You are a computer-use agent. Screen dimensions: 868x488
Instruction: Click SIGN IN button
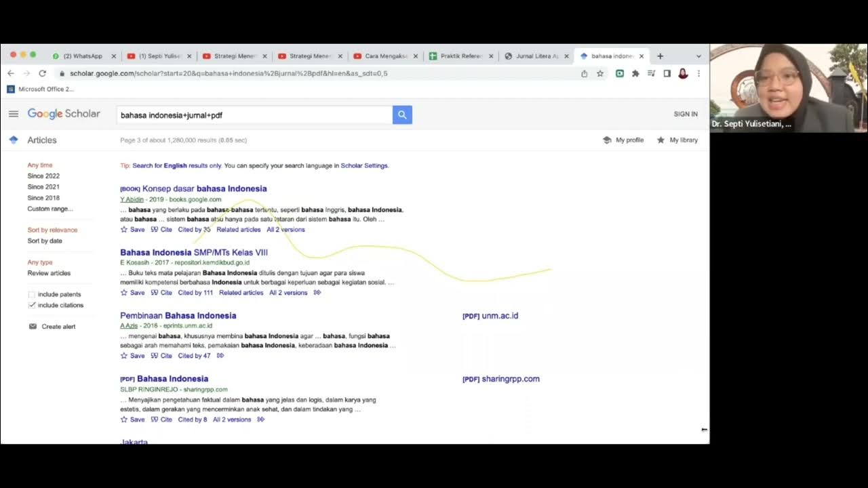click(686, 114)
